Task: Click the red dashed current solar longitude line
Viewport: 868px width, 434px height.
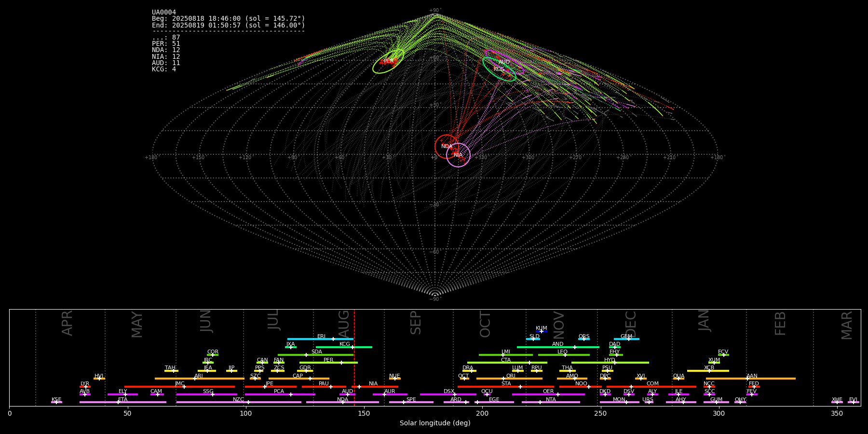Action: pos(354,357)
